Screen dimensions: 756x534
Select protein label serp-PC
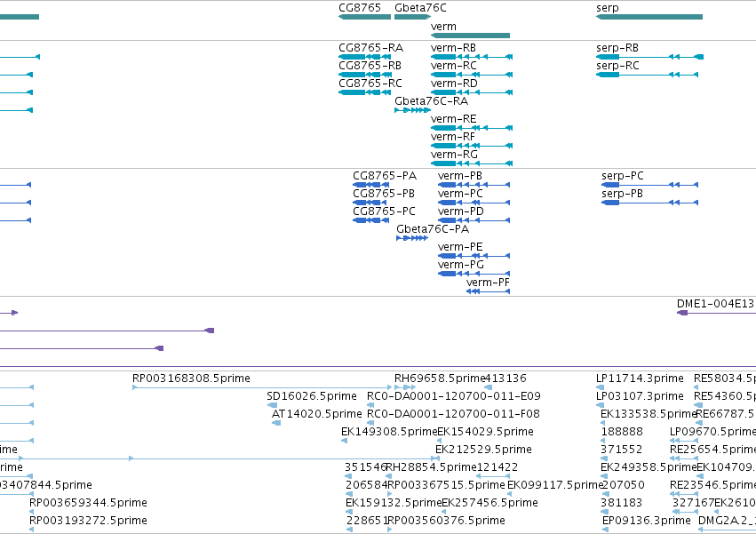pyautogui.click(x=623, y=176)
